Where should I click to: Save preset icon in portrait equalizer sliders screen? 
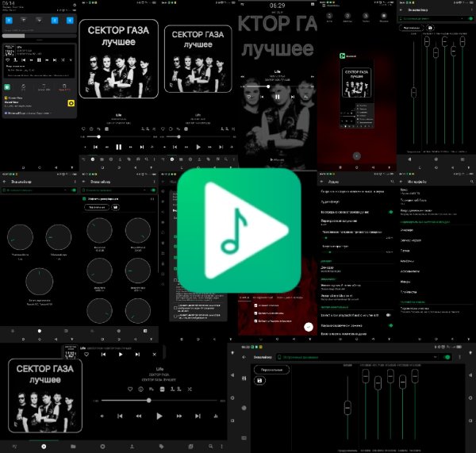pyautogui.click(x=430, y=28)
